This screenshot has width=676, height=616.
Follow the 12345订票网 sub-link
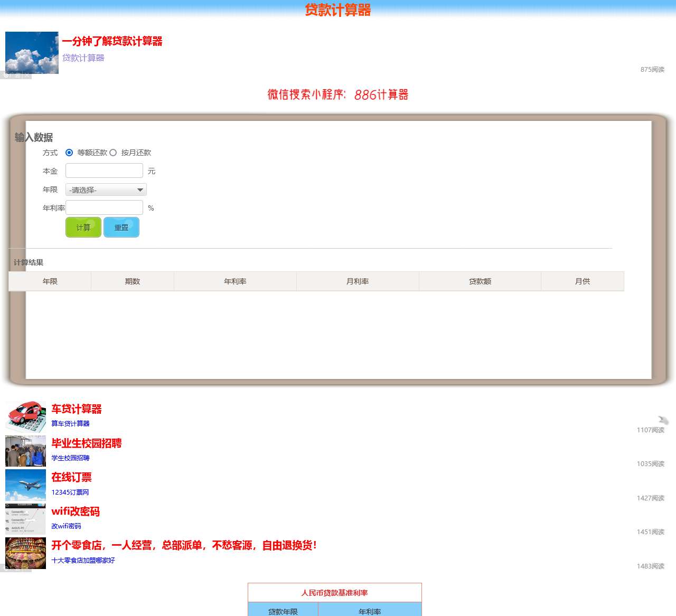tap(70, 492)
